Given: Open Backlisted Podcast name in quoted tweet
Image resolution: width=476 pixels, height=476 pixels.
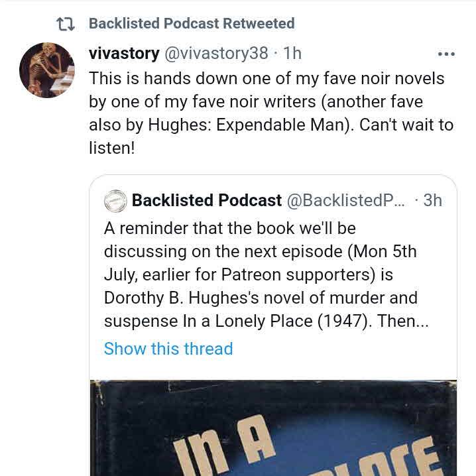Looking at the screenshot, I should (x=207, y=200).
